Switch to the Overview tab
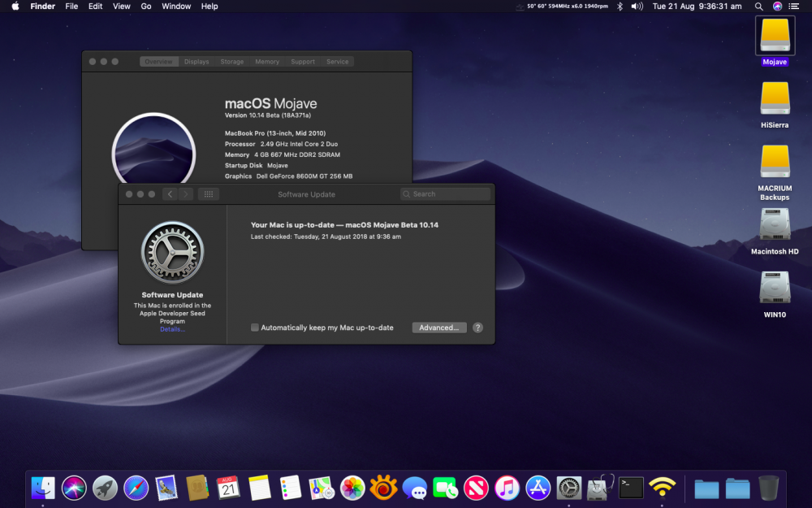Viewport: 812px width, 508px height. [x=158, y=62]
